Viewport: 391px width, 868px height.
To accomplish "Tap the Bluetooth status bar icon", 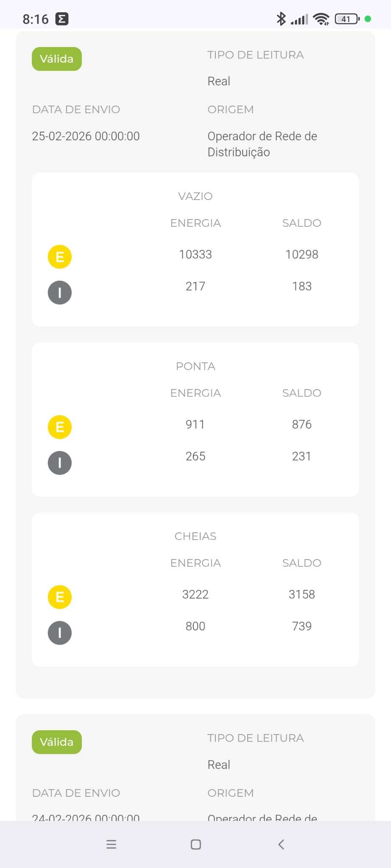I will 281,19.
